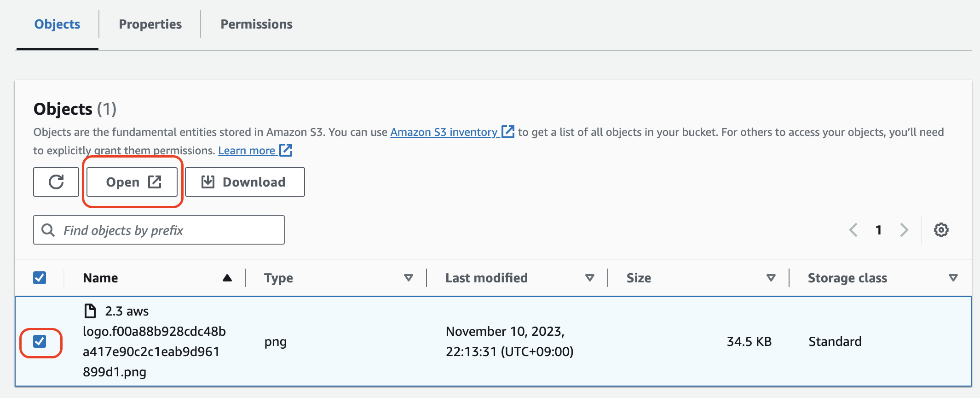Switch to the Properties tab
Screen dimensions: 980x398
click(x=150, y=24)
